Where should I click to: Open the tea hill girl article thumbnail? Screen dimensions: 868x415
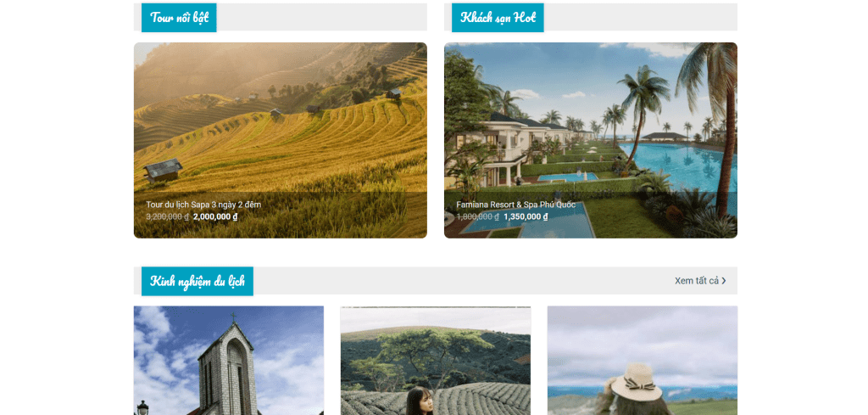pyautogui.click(x=436, y=361)
